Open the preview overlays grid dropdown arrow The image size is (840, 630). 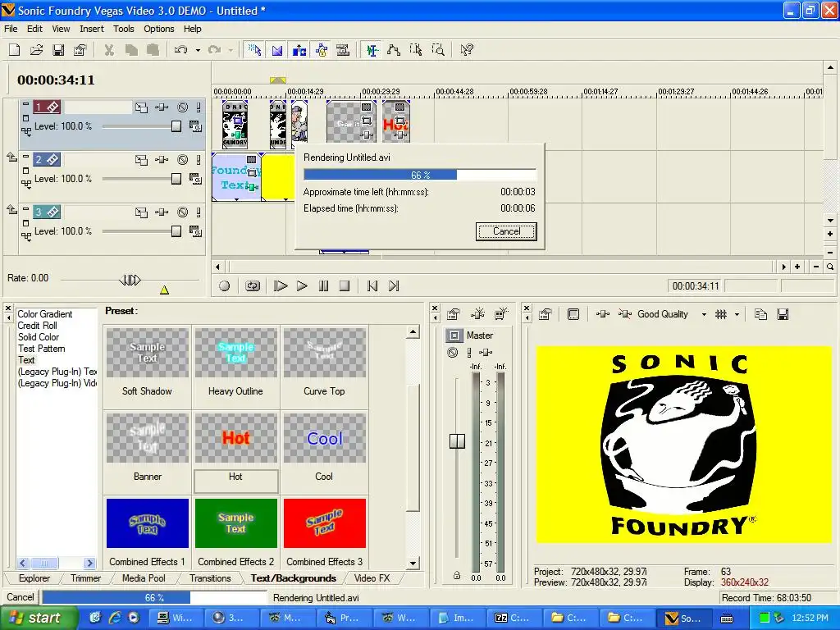[737, 314]
